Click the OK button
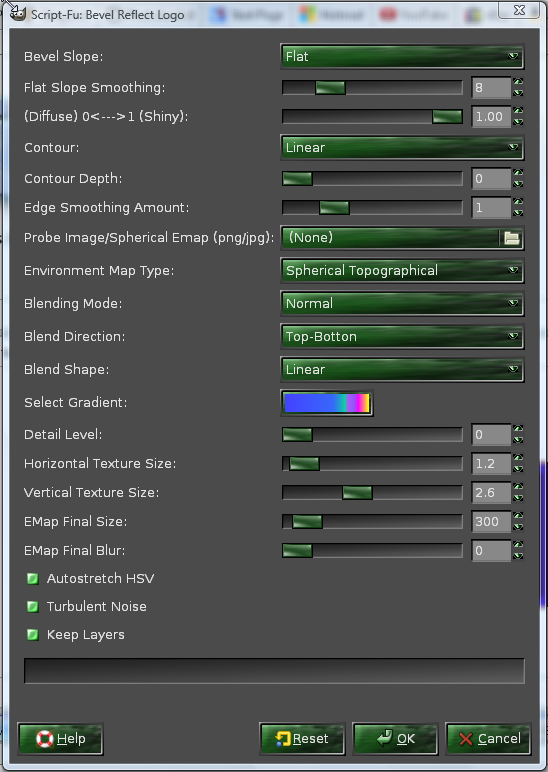This screenshot has width=548, height=772. [x=395, y=739]
